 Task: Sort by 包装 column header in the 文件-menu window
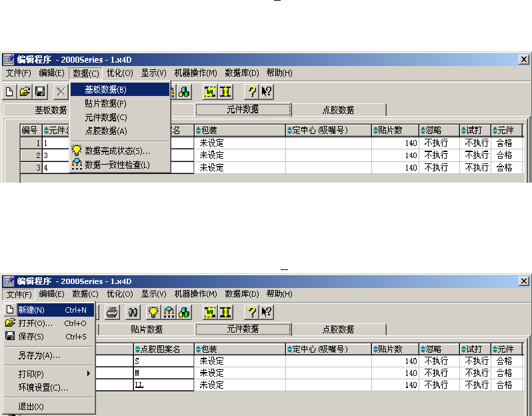point(240,349)
